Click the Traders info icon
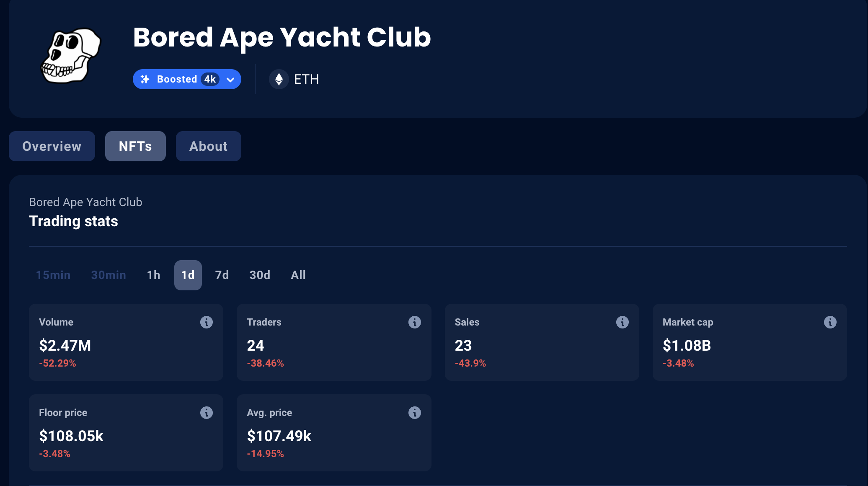868x486 pixels. click(x=414, y=322)
